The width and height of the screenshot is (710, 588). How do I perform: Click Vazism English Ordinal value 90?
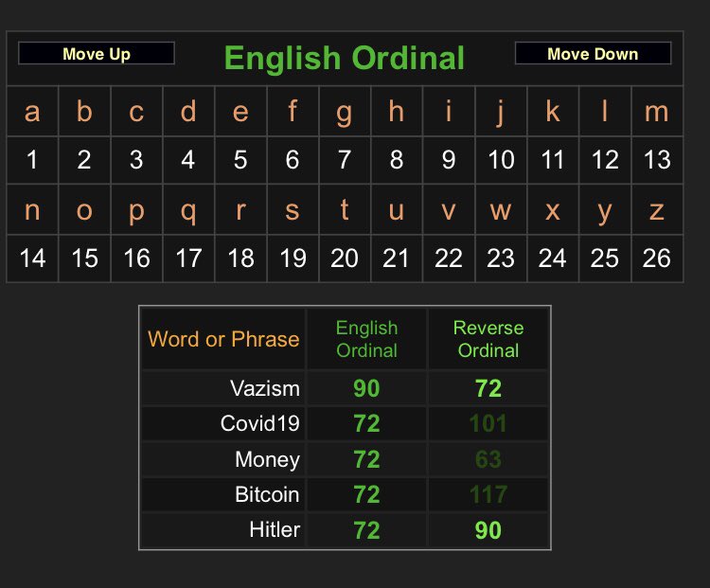pyautogui.click(x=366, y=388)
